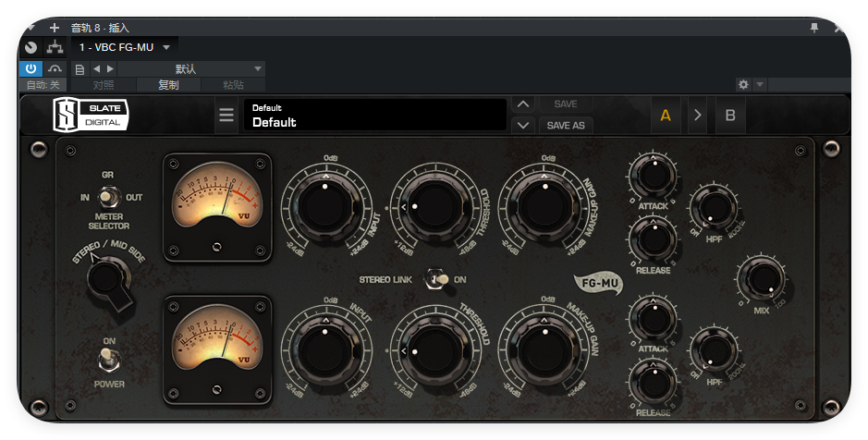The image size is (868, 440).
Task: Click the 自动: 关 automation button
Action: 43,85
